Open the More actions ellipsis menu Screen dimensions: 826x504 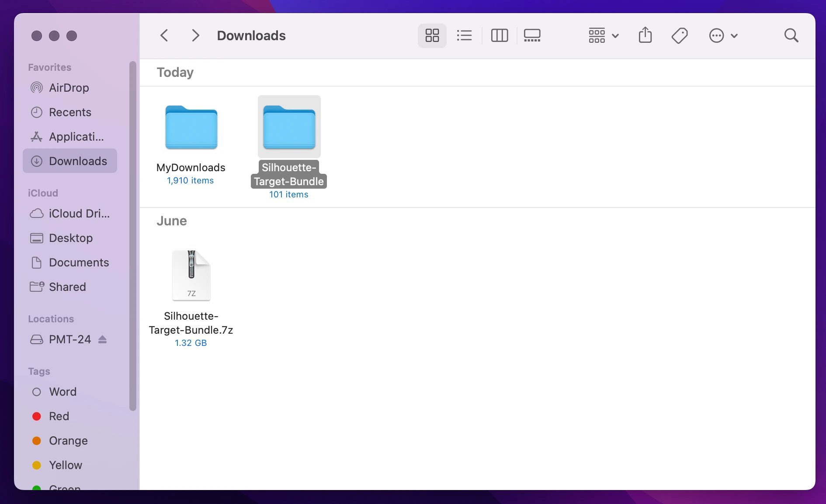coord(723,35)
